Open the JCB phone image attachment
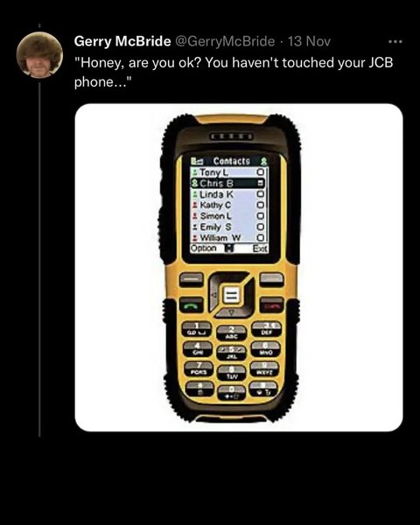 tap(239, 268)
